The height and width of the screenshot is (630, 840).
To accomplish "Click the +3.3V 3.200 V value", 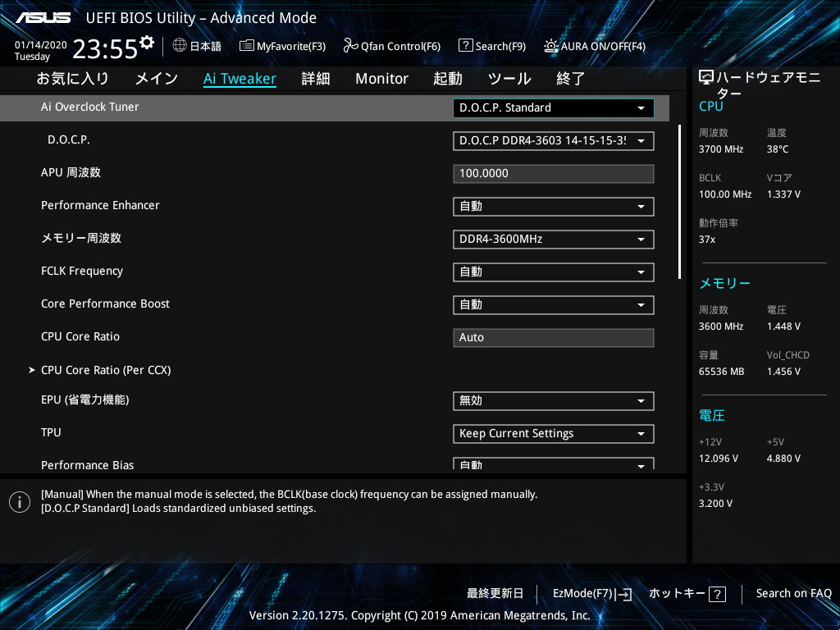I will (x=715, y=504).
